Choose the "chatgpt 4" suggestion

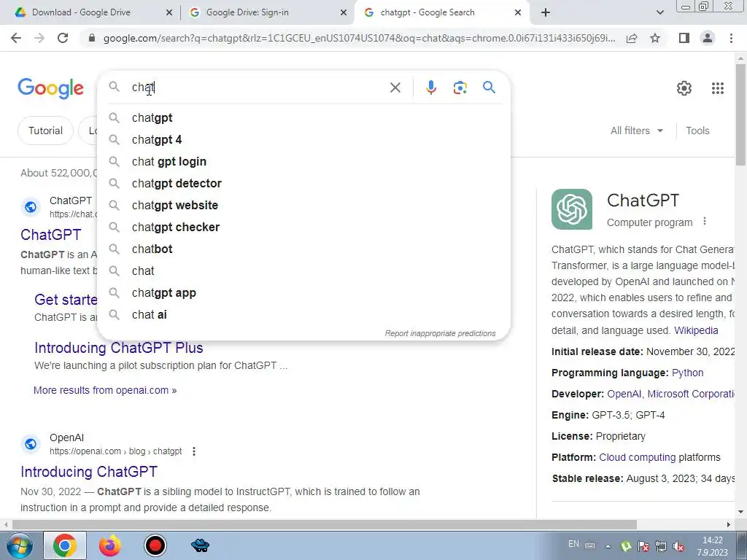[304, 139]
